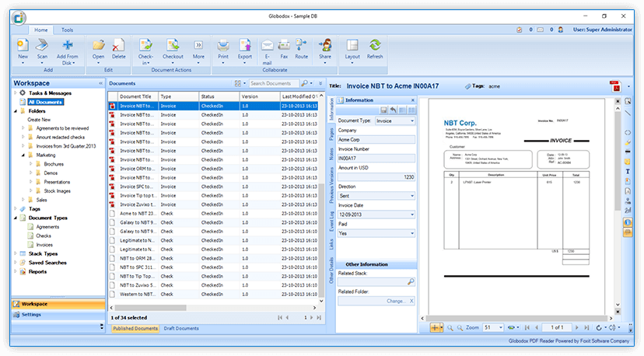Switch to Published Documents tab

[135, 329]
